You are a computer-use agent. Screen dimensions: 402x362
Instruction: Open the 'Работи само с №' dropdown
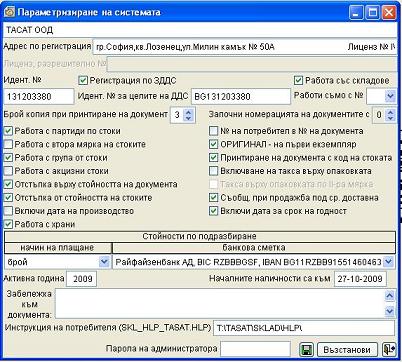pos(390,96)
